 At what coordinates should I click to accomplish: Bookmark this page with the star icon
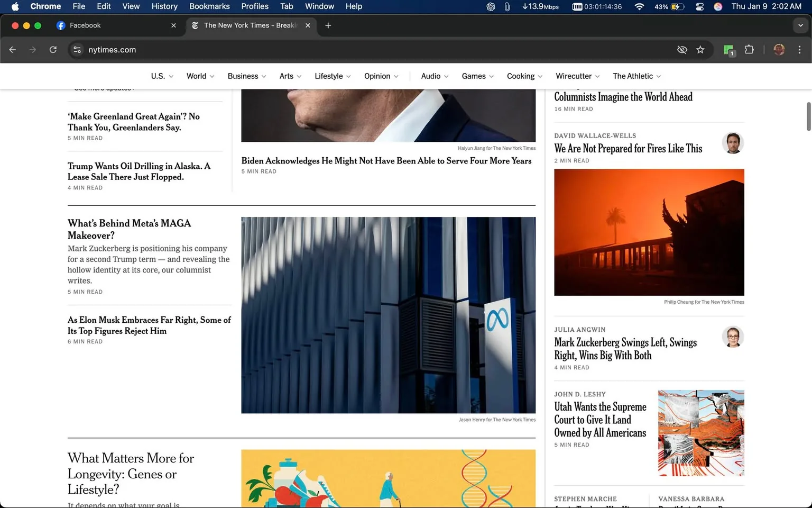[x=700, y=50]
